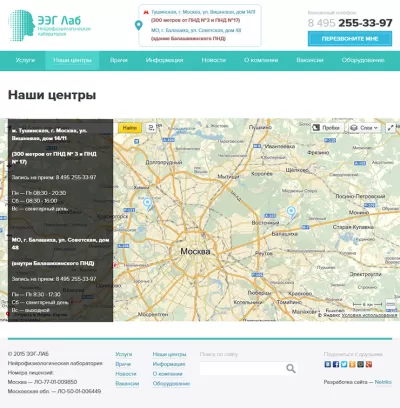Screen dimensions: 400x408
Task: Share via Twitter icon
Action: (344, 364)
